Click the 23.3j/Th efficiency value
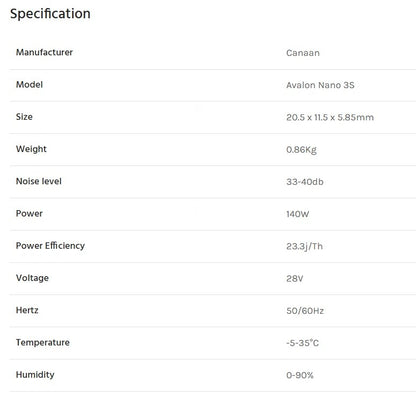The image size is (416, 396). [x=304, y=247]
